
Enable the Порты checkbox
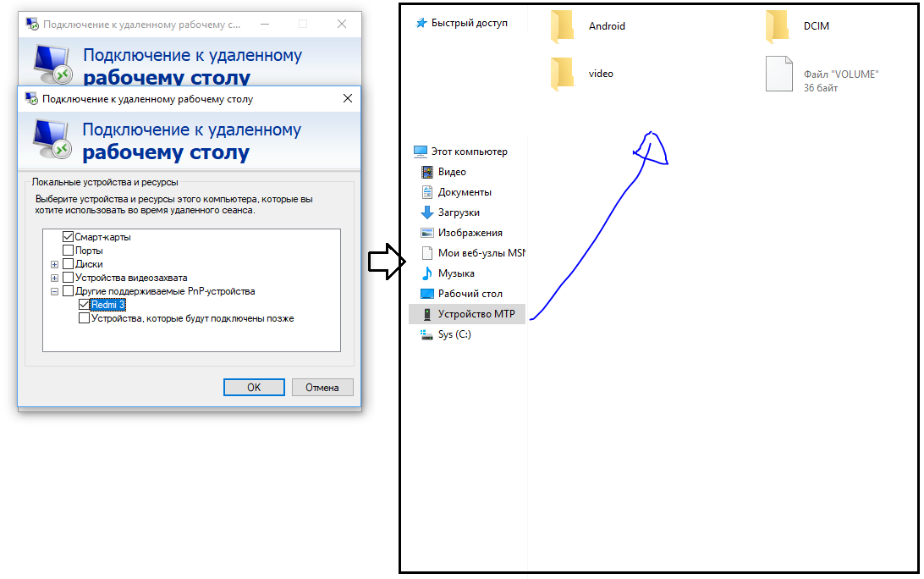pyautogui.click(x=69, y=251)
